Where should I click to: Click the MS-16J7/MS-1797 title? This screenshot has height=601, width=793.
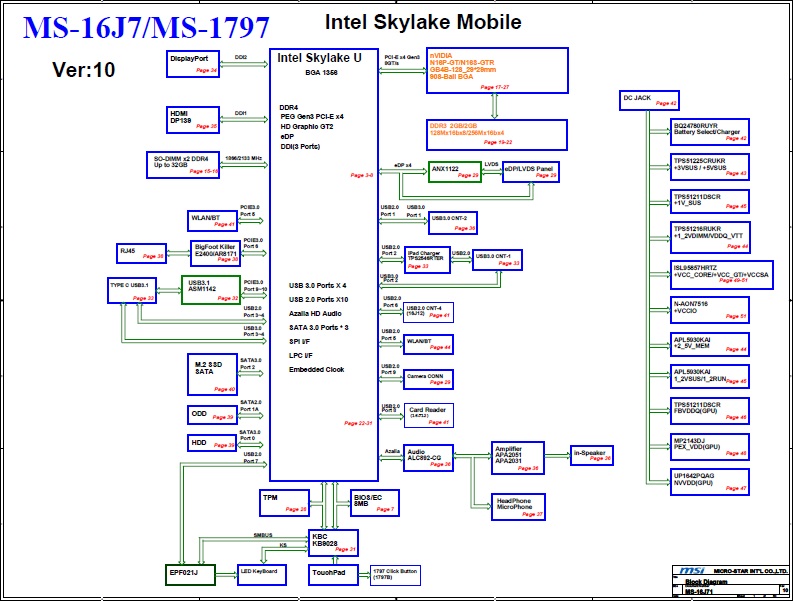[x=146, y=28]
